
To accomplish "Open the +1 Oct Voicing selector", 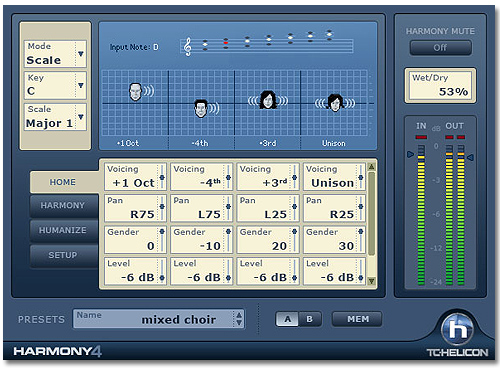I will click(x=135, y=177).
